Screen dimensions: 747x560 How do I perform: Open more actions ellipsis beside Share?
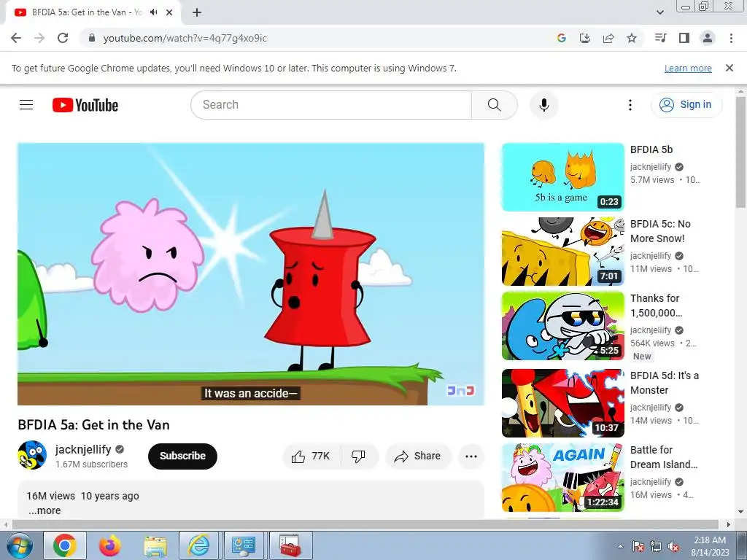[471, 456]
